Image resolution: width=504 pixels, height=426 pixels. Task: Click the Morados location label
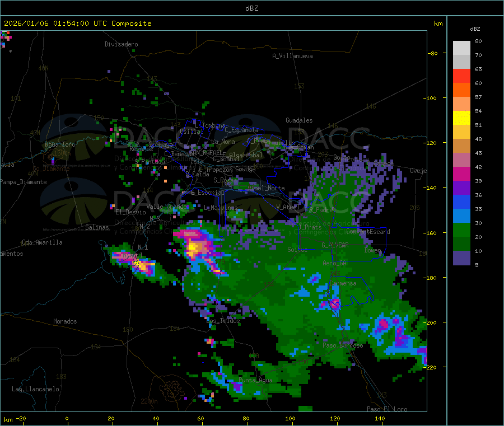[65, 321]
